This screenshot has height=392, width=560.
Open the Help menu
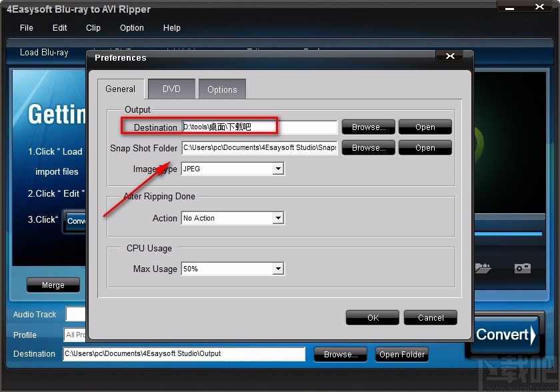point(172,28)
